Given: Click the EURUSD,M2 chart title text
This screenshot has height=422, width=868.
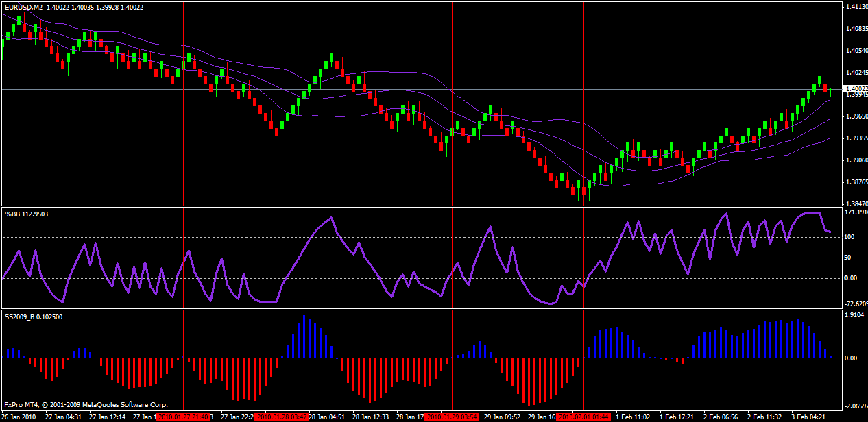Looking at the screenshot, I should point(22,6).
